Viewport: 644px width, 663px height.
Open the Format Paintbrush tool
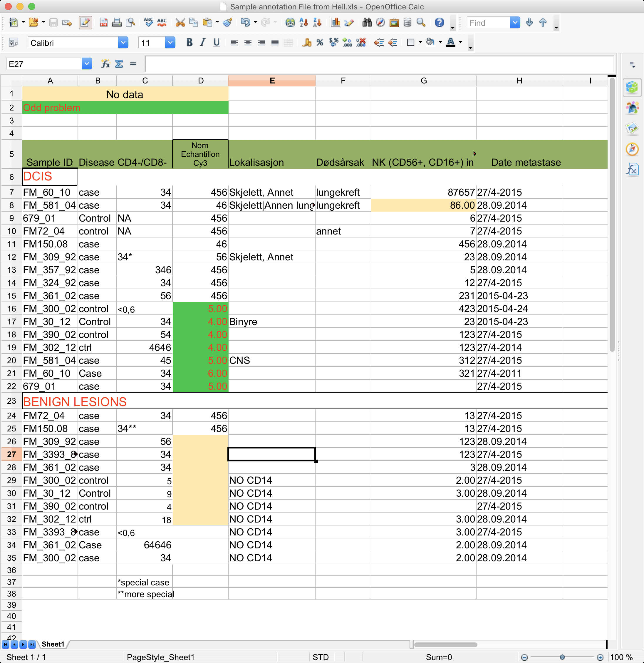(227, 22)
